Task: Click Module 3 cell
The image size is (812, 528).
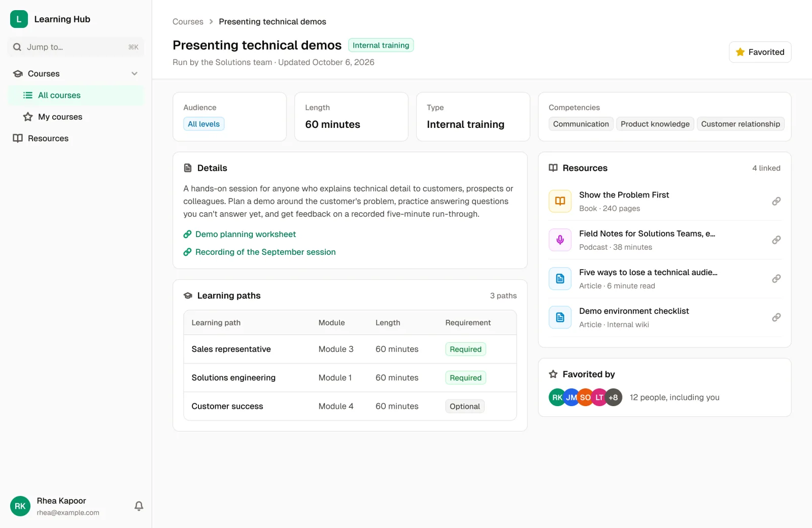Action: click(x=336, y=349)
